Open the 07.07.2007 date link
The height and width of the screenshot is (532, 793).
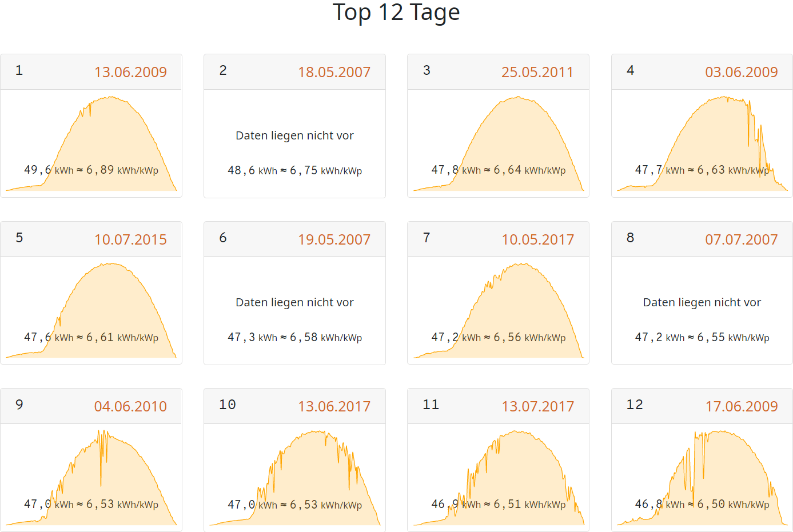[x=741, y=239]
